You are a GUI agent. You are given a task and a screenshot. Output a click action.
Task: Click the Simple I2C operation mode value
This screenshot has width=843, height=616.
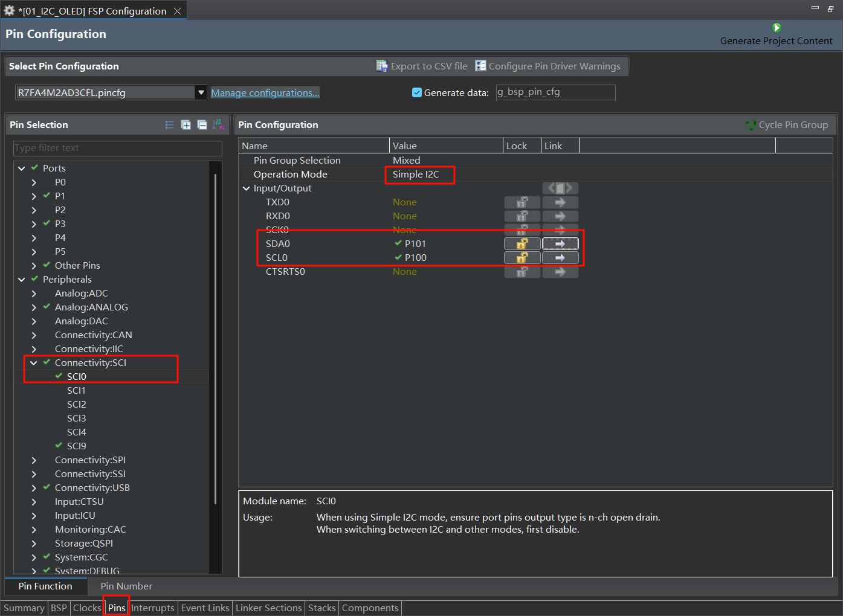coord(416,175)
